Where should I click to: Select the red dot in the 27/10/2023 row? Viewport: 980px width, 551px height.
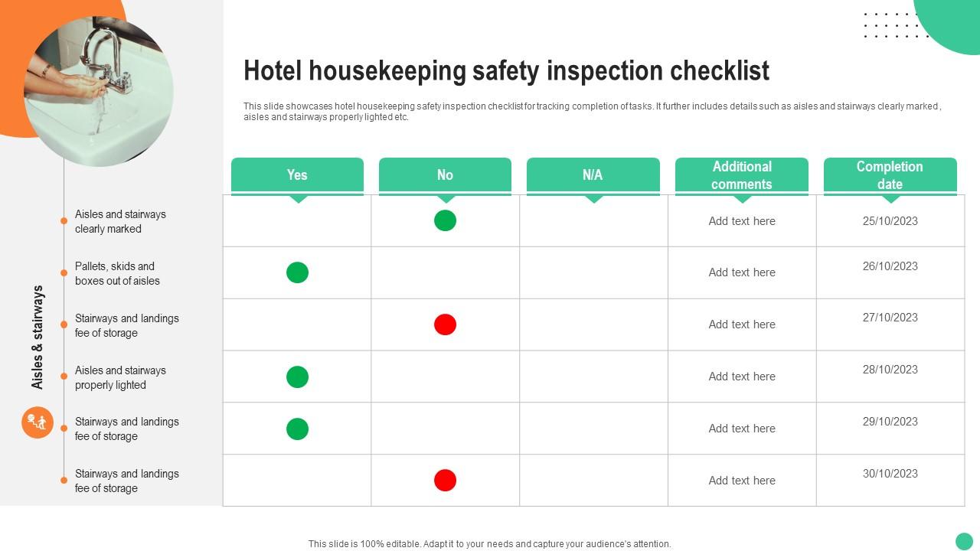(445, 324)
